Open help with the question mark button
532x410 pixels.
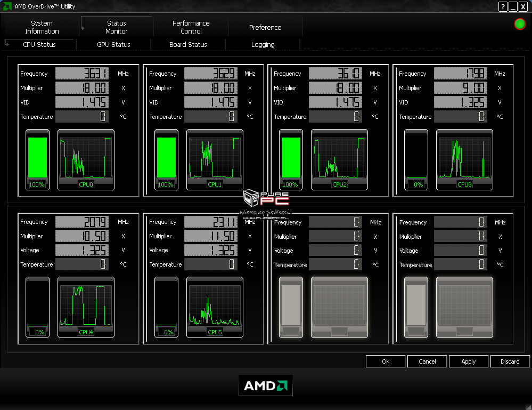pos(503,6)
